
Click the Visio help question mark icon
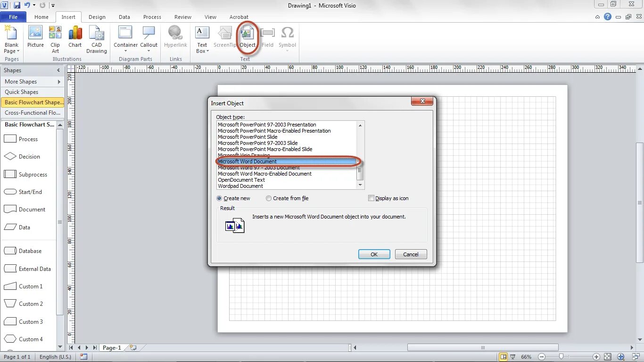coord(608,17)
